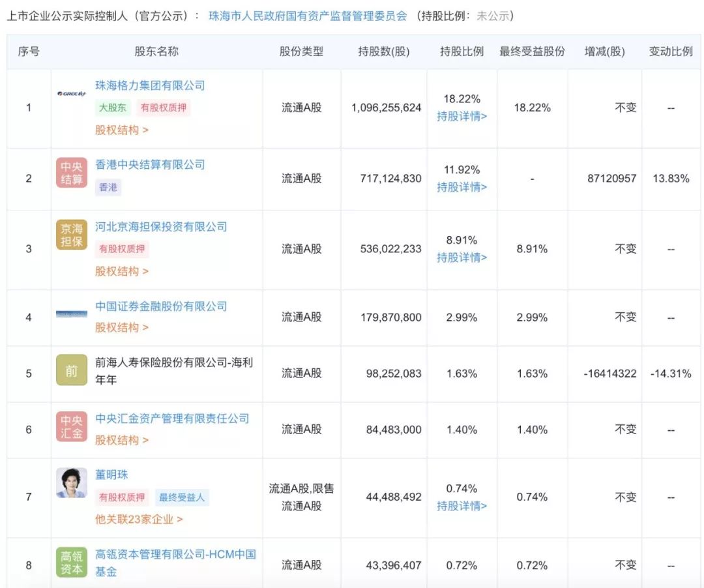Click 董明珠's portrait photo
This screenshot has width=704, height=588.
point(72,483)
